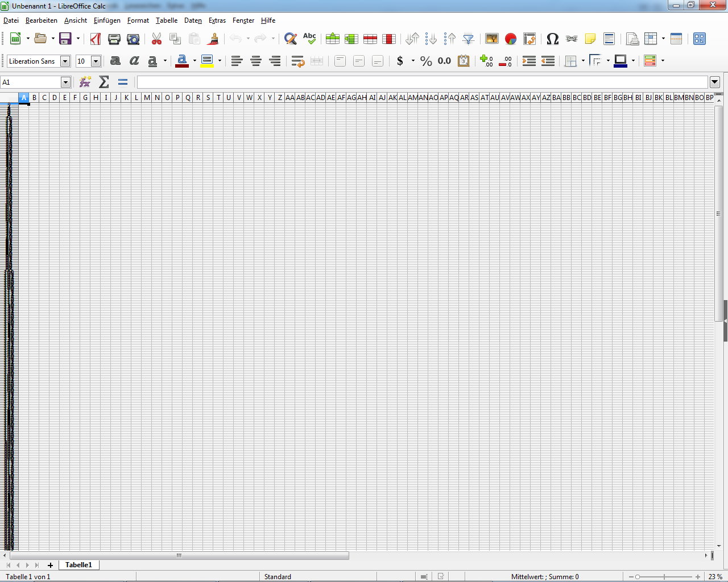Delete columns using the toolbar icon
Viewport: 728px width, 582px height.
(x=389, y=39)
